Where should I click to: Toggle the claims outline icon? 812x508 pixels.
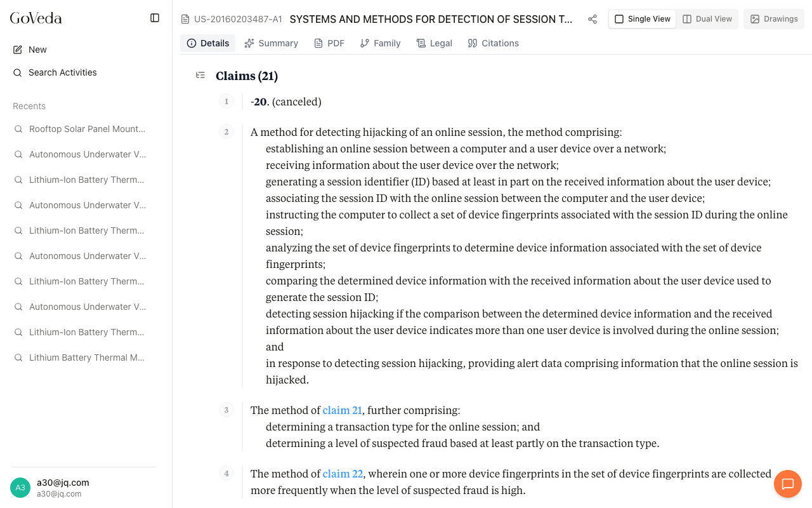click(x=200, y=76)
